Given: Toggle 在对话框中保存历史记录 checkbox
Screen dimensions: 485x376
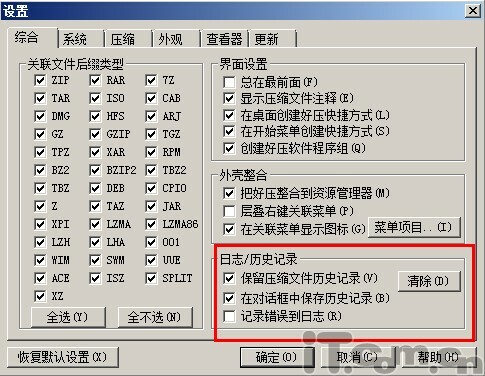Looking at the screenshot, I should (x=229, y=298).
